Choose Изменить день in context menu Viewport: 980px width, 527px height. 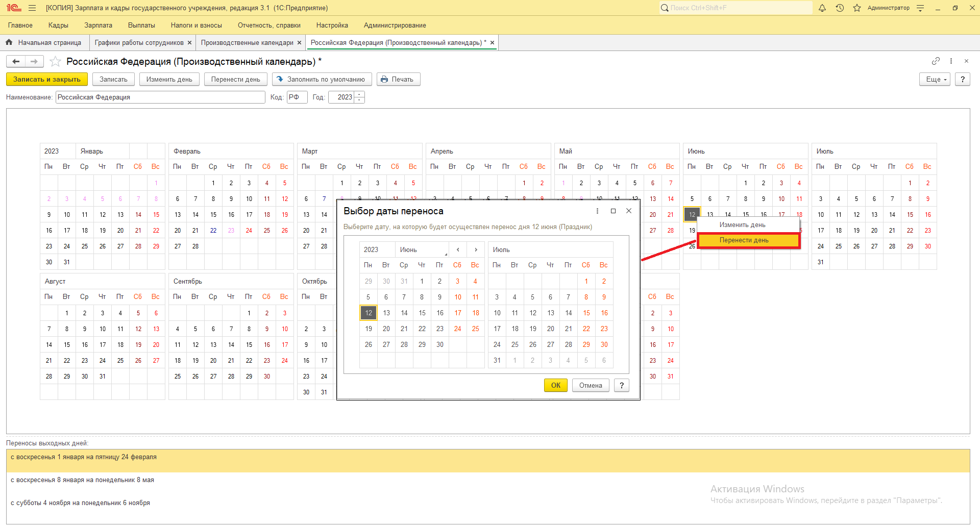point(742,224)
